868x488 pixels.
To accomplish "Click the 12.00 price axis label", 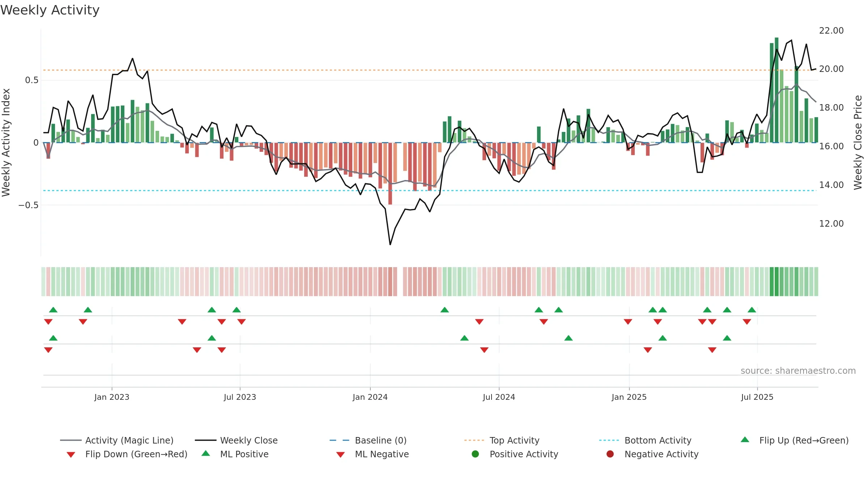I will (831, 223).
